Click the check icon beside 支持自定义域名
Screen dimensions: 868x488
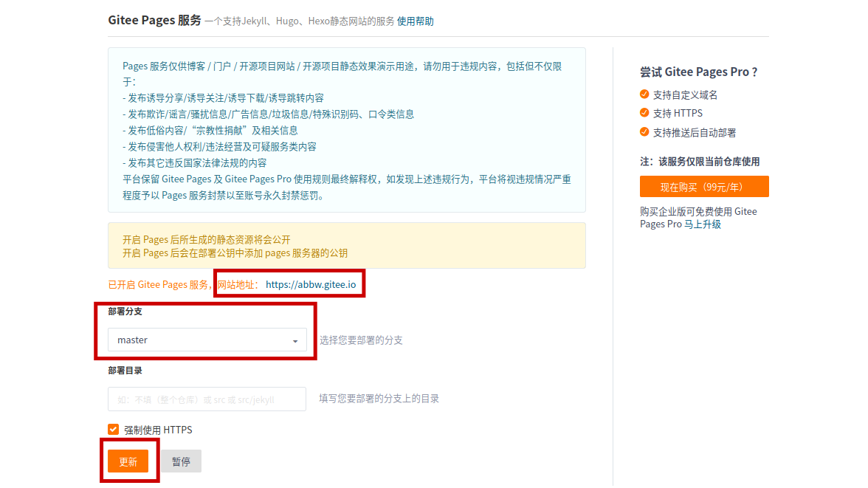[x=644, y=94]
